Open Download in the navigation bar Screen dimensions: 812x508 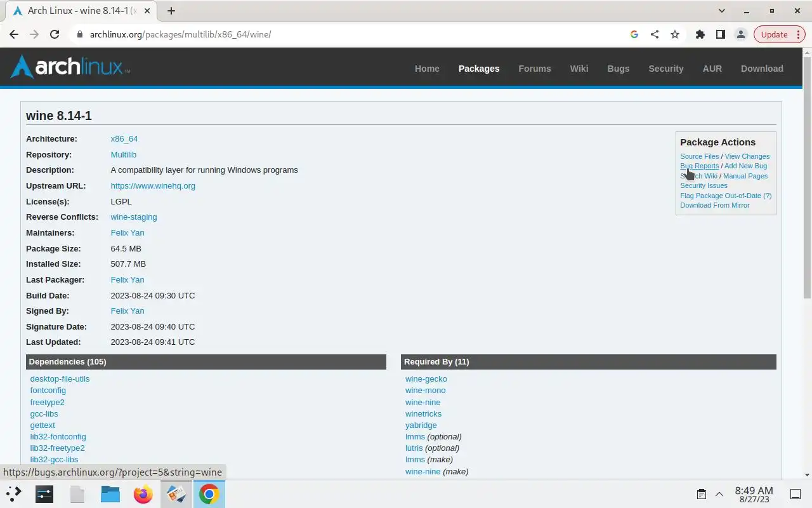pyautogui.click(x=762, y=69)
